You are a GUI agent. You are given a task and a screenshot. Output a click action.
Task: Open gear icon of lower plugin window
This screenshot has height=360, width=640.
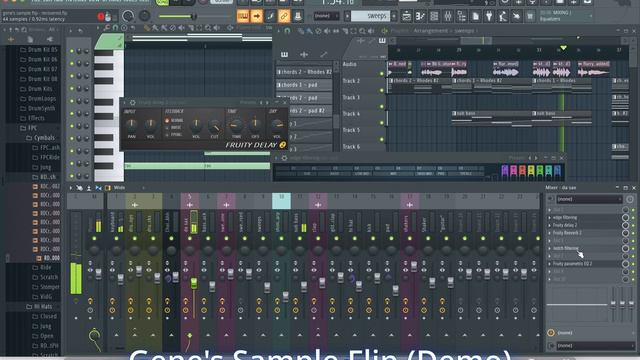284,158
